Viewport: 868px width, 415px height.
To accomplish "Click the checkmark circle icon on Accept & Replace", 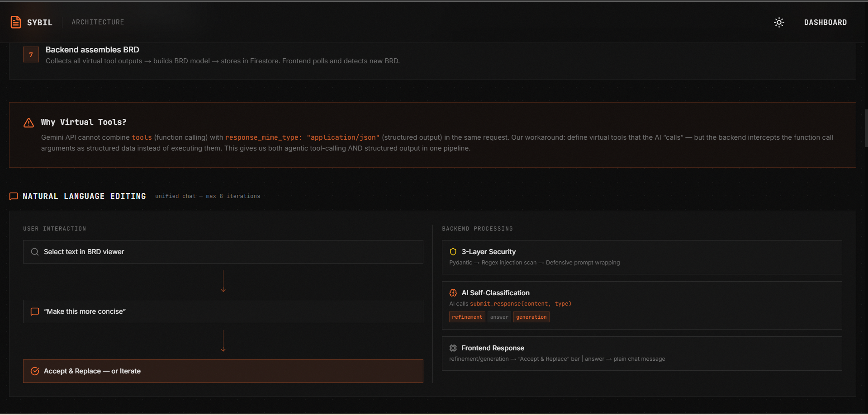I will [35, 371].
